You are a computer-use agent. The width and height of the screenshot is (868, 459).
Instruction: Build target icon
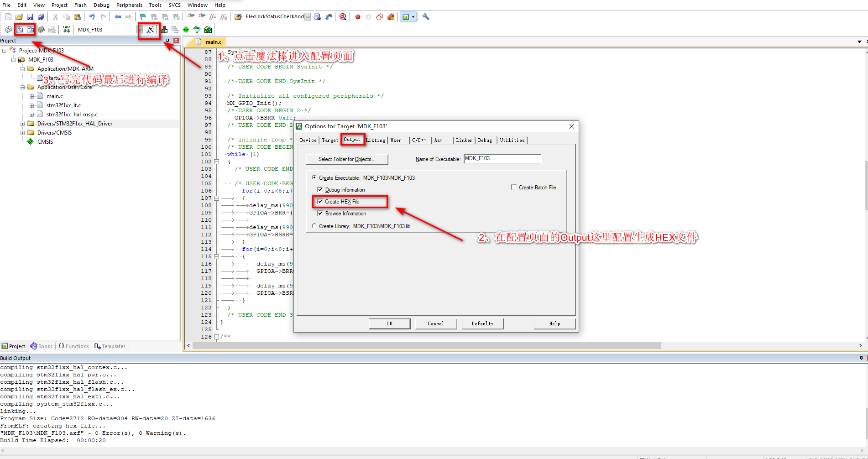pos(19,30)
